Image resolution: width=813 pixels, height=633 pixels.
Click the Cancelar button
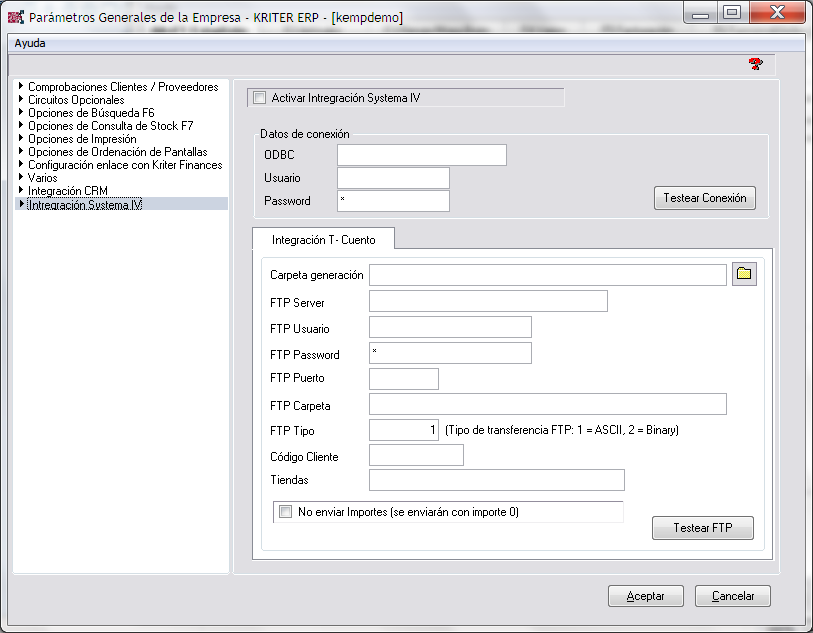pyautogui.click(x=733, y=596)
